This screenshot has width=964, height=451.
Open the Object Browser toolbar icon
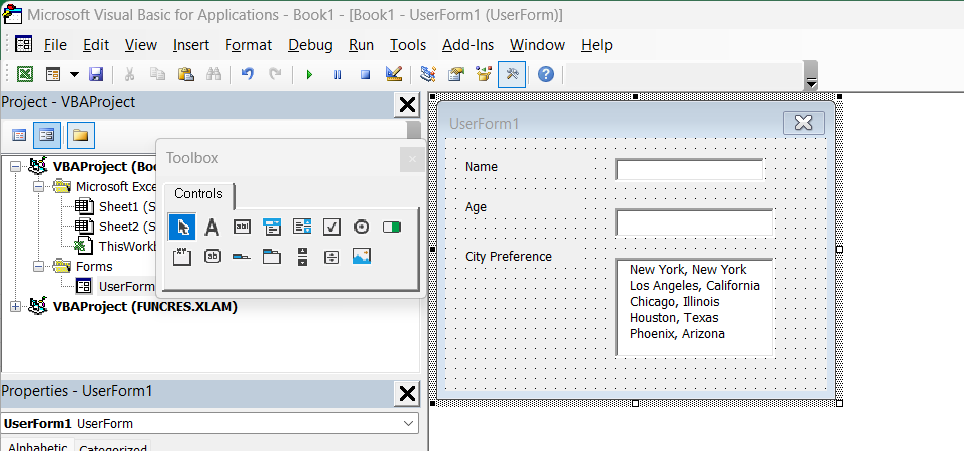coord(484,74)
